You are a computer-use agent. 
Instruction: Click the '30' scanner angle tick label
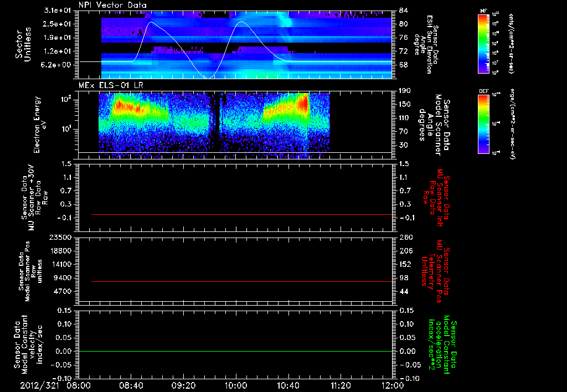[x=403, y=145]
